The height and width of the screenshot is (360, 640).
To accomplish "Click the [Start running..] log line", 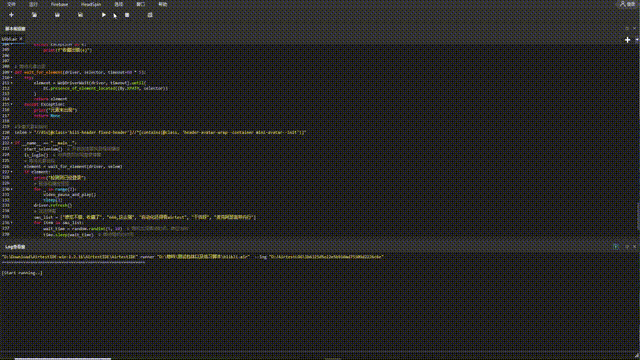I will point(22,273).
